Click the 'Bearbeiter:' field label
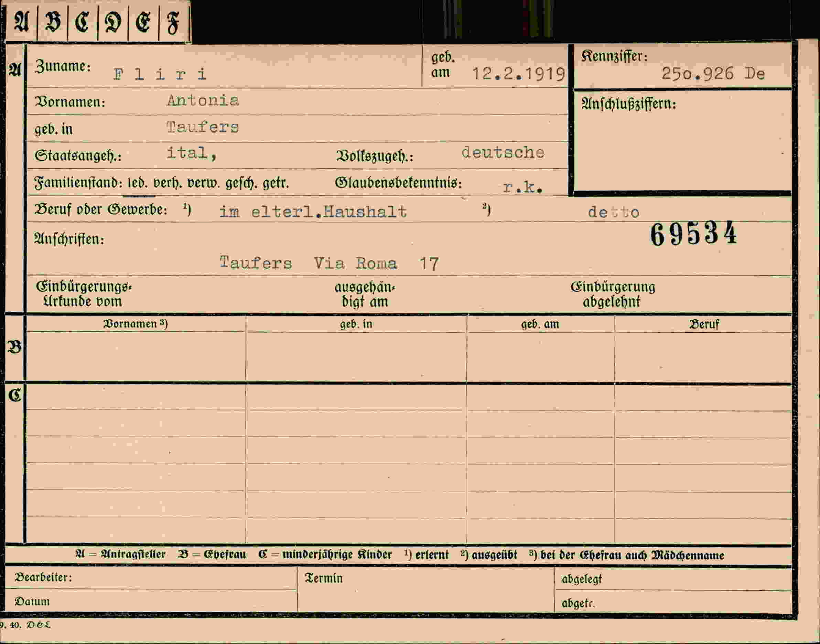This screenshot has width=820, height=644. 43,578
